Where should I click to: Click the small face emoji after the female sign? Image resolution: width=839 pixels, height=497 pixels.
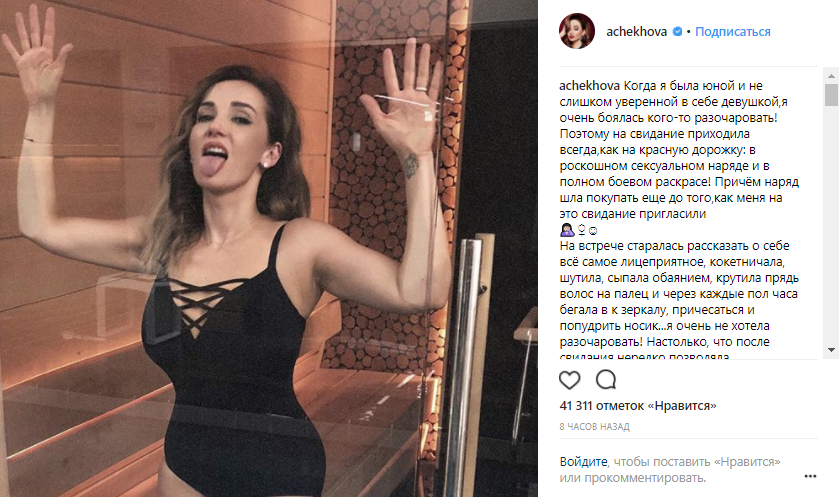click(x=592, y=231)
